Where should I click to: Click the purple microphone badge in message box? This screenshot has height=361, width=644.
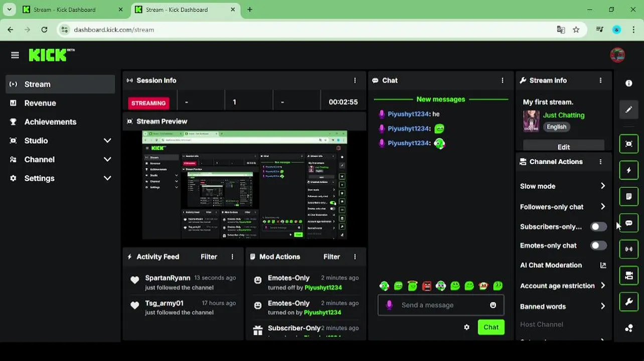point(389,305)
